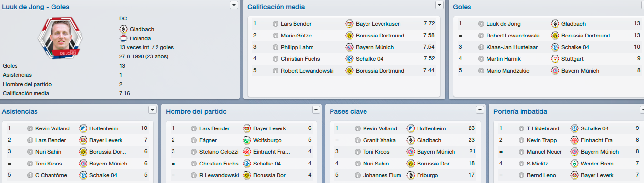The width and height of the screenshot is (644, 183).
Task: Expand the Asistencias panel dropdown menu
Action: click(x=153, y=110)
